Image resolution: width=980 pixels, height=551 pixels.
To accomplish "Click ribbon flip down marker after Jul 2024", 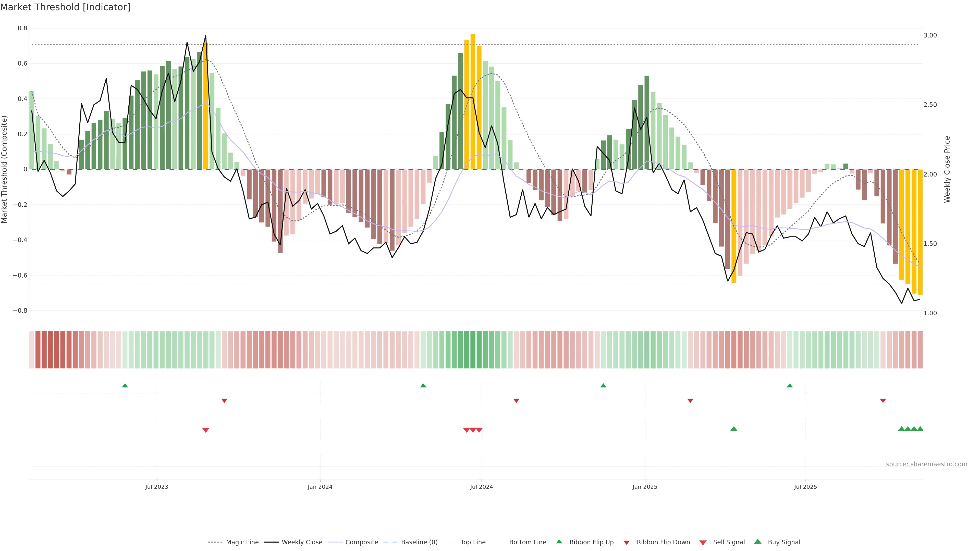I will point(516,401).
